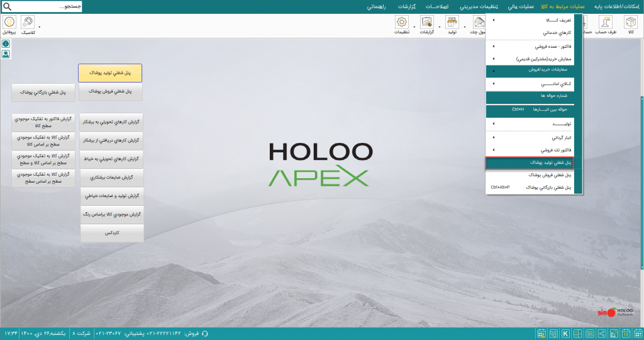644x340 pixels.
Task: Click the share icon in status bar
Action: tap(602, 334)
